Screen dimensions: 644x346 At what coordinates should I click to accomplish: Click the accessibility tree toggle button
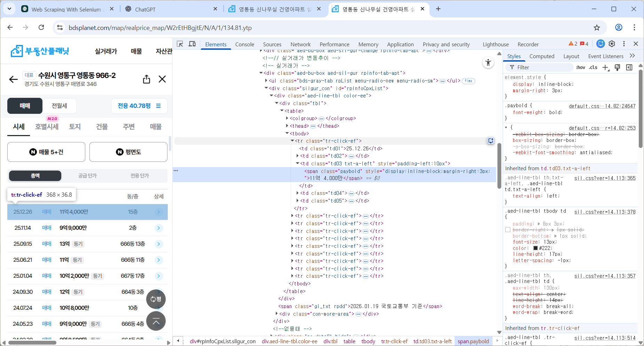pyautogui.click(x=488, y=63)
